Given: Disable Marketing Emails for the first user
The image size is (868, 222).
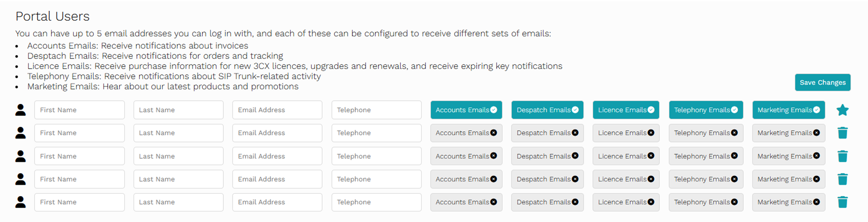Looking at the screenshot, I should point(789,110).
